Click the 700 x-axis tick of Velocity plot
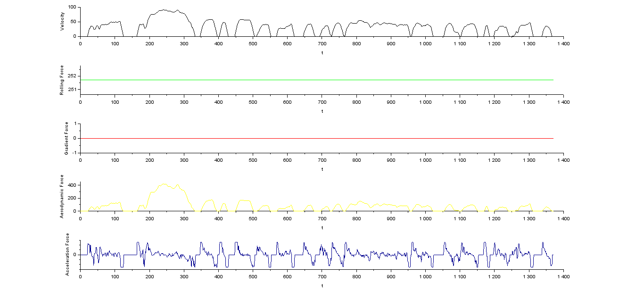This screenshot has height=291, width=644. [322, 43]
